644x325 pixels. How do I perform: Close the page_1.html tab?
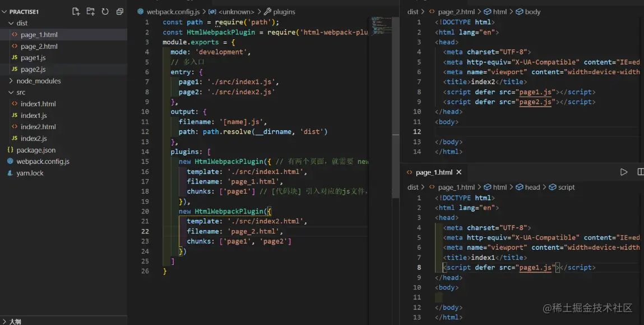pyautogui.click(x=459, y=172)
